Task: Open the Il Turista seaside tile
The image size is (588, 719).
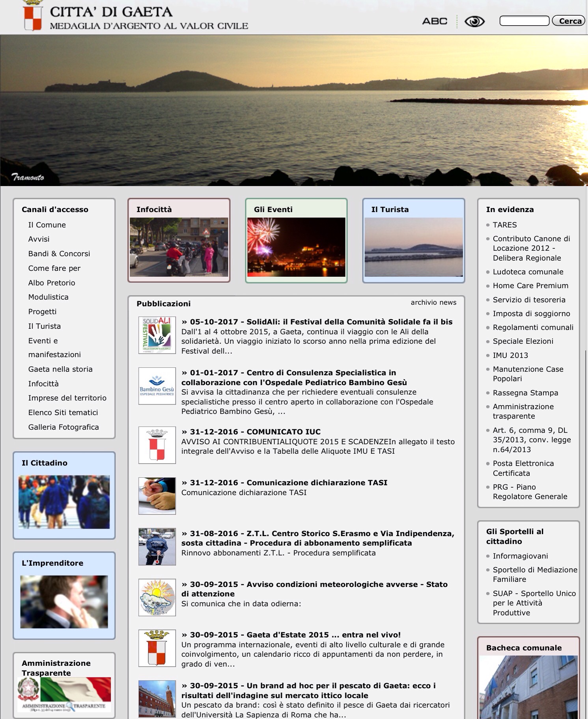Action: point(413,247)
